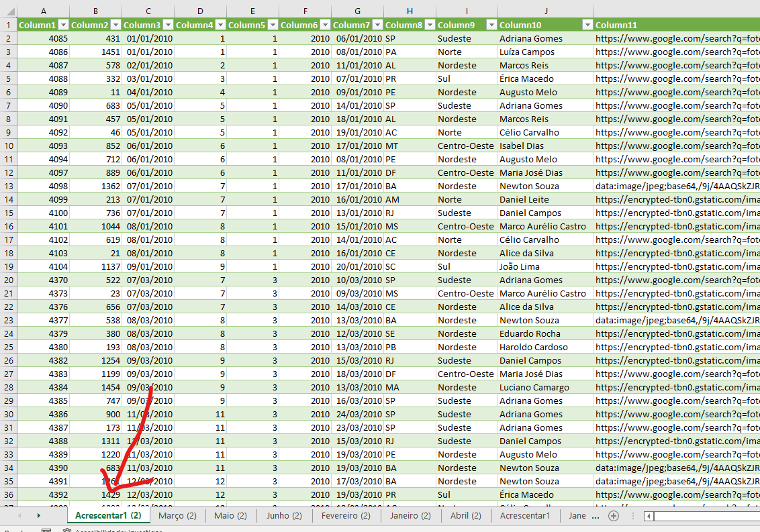Click the Haroldo Cardoso cell

[546, 347]
